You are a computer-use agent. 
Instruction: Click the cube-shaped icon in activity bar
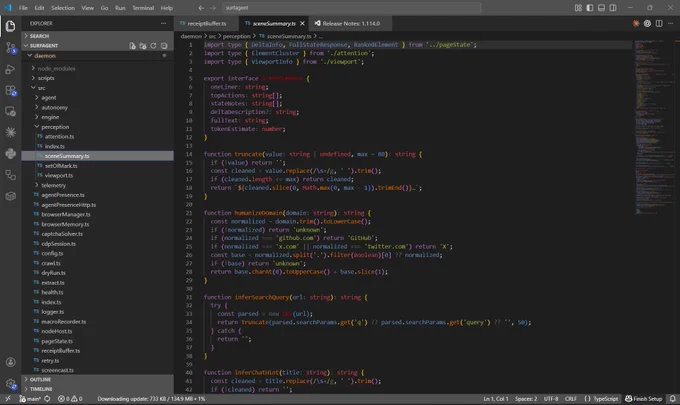click(x=10, y=196)
